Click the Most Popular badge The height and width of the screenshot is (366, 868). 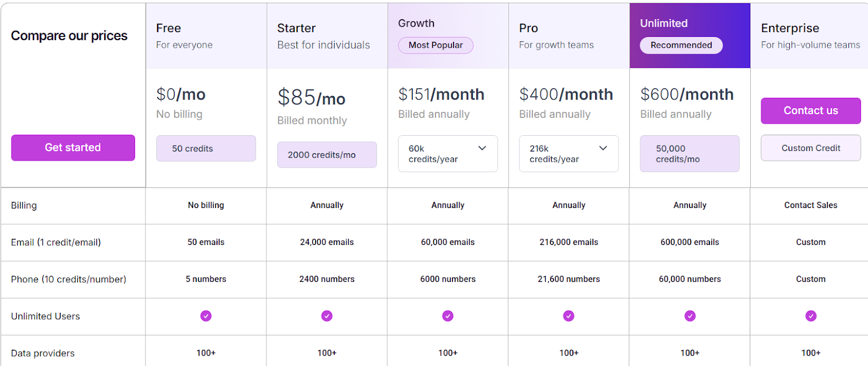pyautogui.click(x=436, y=46)
